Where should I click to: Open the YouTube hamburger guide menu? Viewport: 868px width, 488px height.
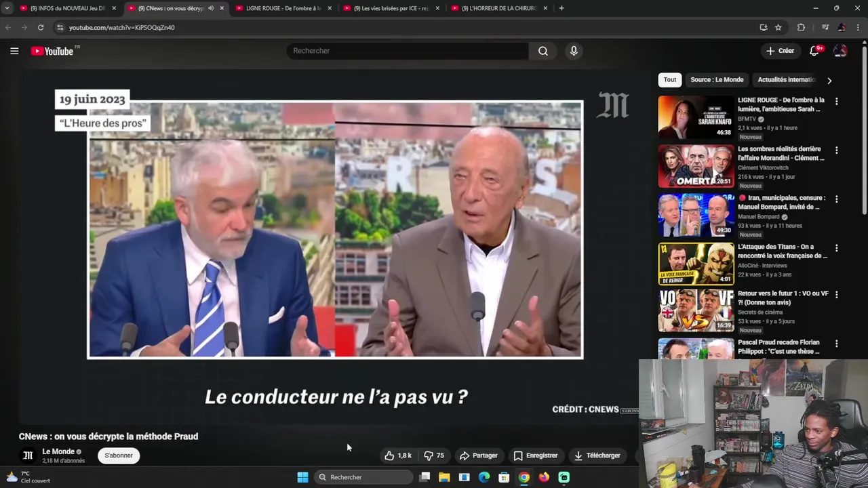14,51
